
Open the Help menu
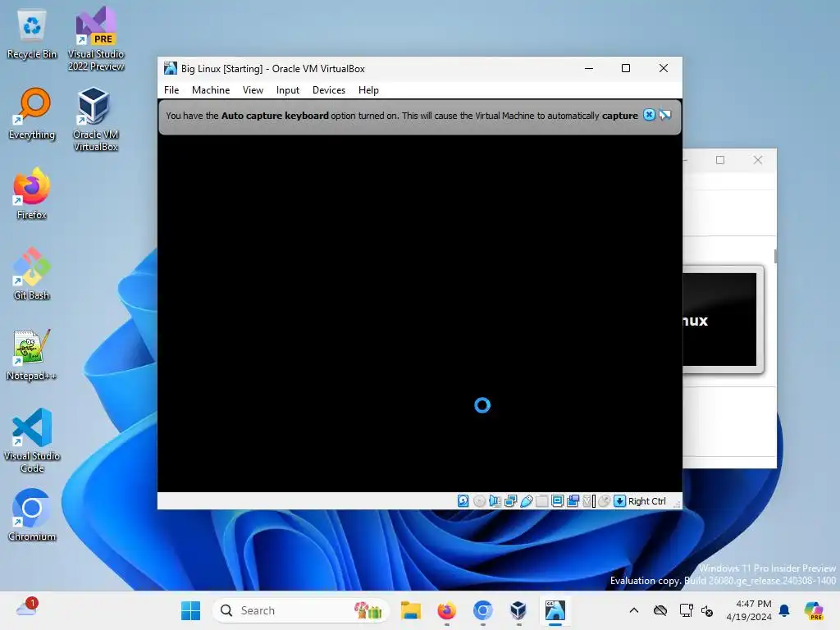[368, 90]
